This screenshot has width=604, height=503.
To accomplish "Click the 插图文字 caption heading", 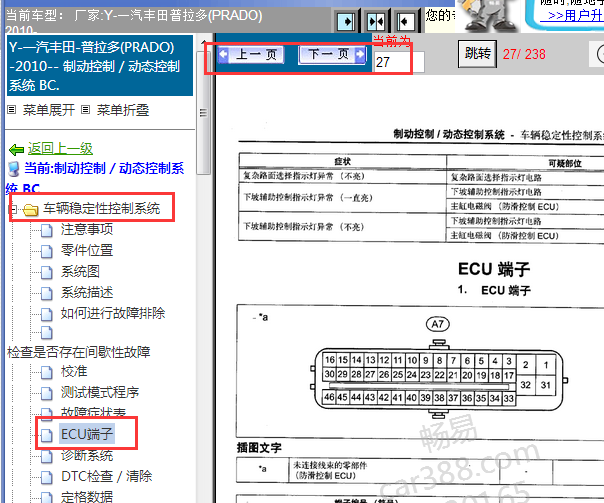I will click(x=259, y=448).
